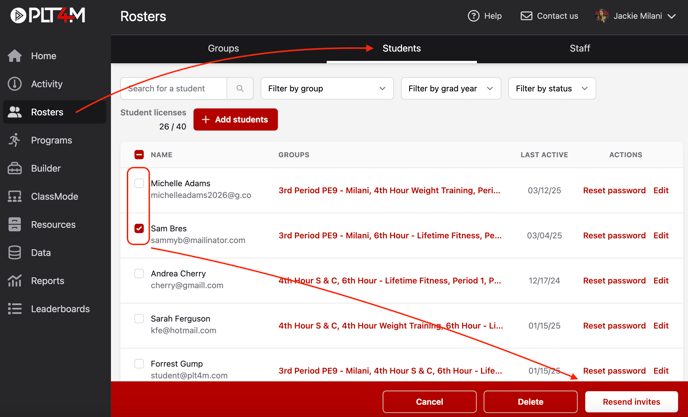The image size is (688, 417).
Task: Check Michelle Adams row checkbox
Action: point(139,183)
